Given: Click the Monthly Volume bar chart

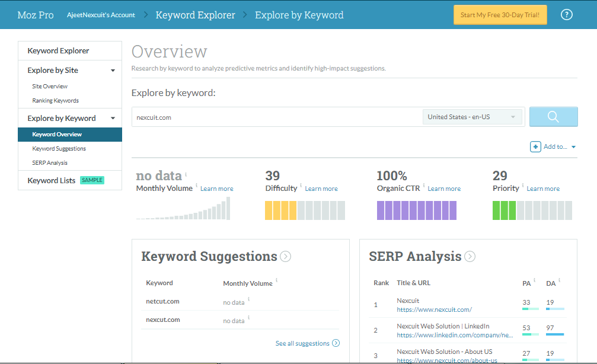Looking at the screenshot, I should pos(183,208).
